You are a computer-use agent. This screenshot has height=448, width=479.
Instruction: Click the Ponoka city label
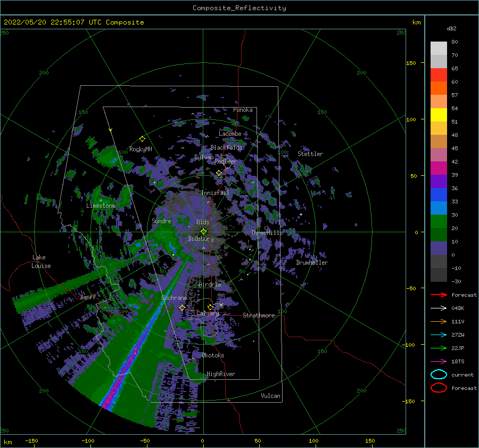point(243,110)
